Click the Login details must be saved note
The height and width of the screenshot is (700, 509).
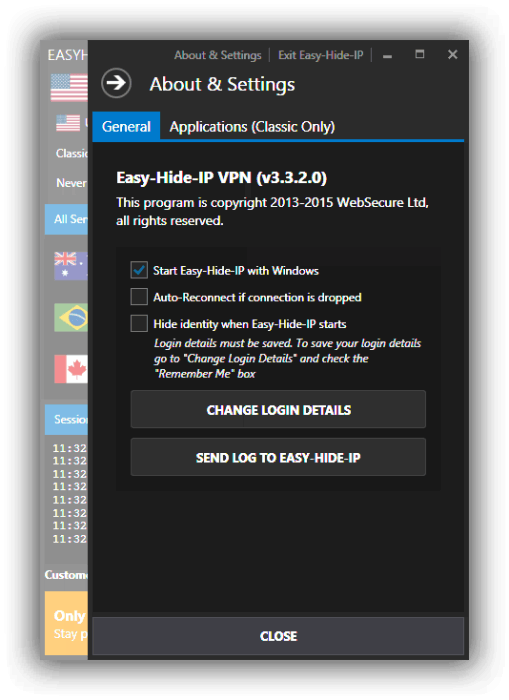287,358
